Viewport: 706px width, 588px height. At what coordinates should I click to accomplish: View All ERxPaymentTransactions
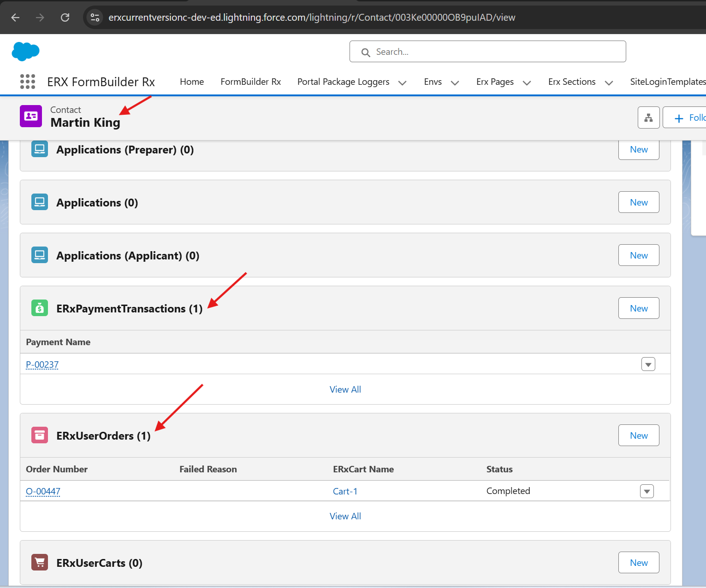tap(345, 389)
